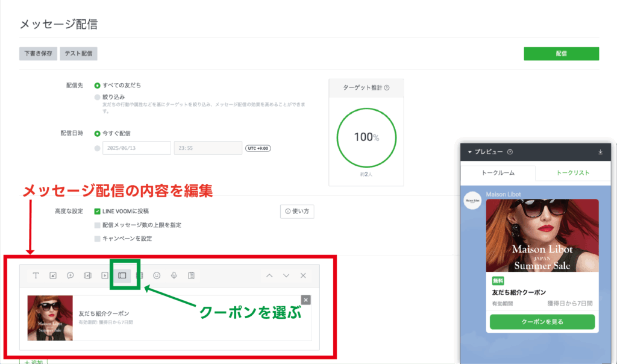Viewport: 617px width, 364px height.
Task: Click the green 配信 button
Action: point(561,54)
